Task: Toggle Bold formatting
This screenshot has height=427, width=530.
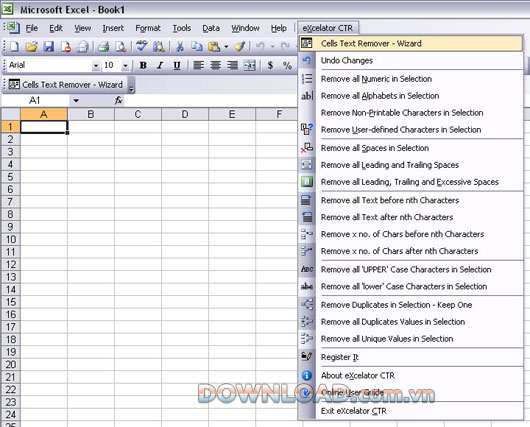Action: coord(143,65)
